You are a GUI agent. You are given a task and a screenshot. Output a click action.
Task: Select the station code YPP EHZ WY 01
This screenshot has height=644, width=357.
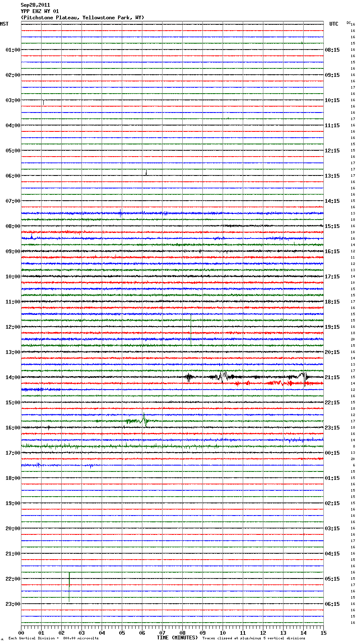[x=40, y=11]
